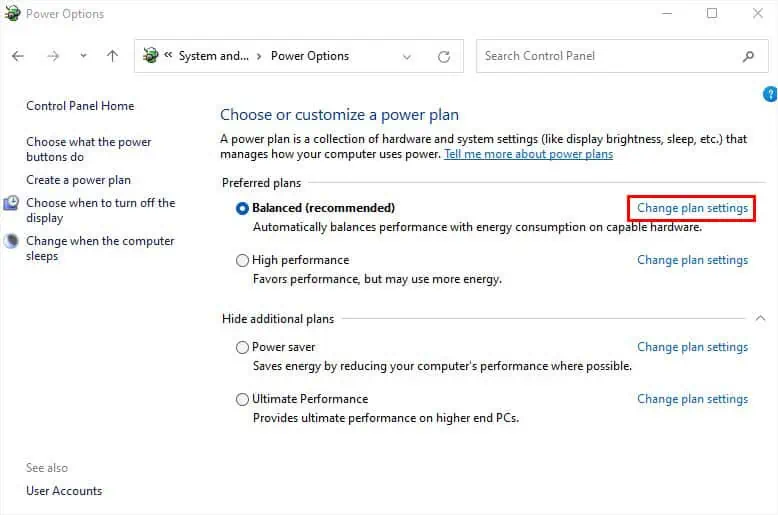
Task: Open the blue Help question mark icon
Action: coord(769,94)
